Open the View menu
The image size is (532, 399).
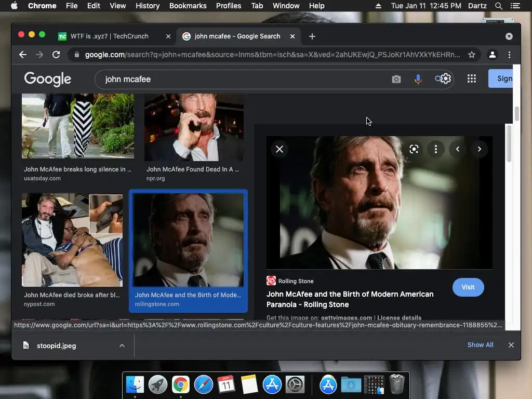coord(118,6)
